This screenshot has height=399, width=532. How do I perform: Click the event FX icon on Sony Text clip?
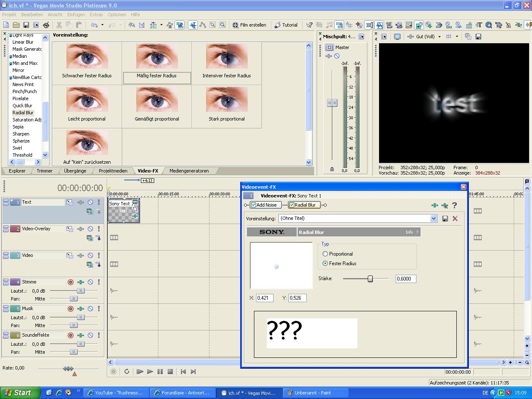pos(135,216)
